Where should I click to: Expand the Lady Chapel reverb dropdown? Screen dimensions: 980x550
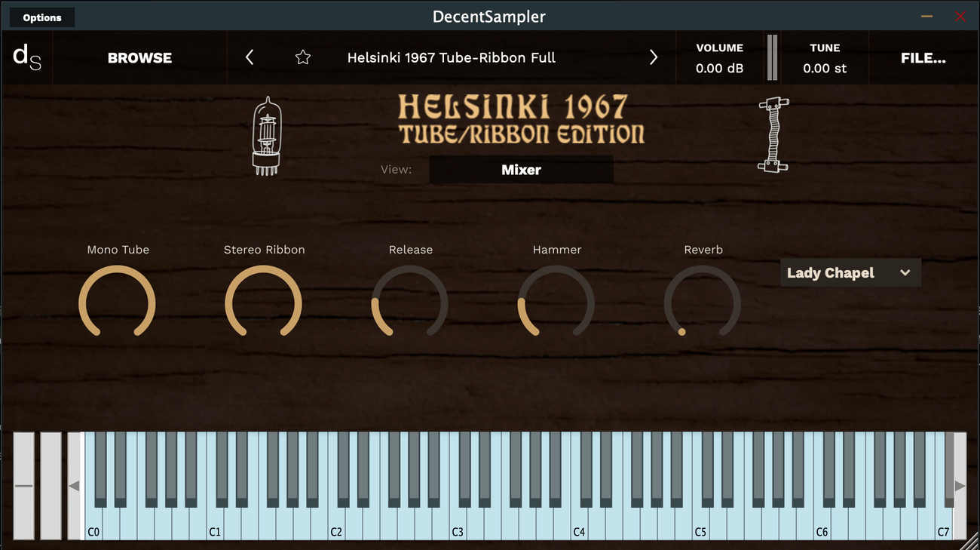[850, 273]
